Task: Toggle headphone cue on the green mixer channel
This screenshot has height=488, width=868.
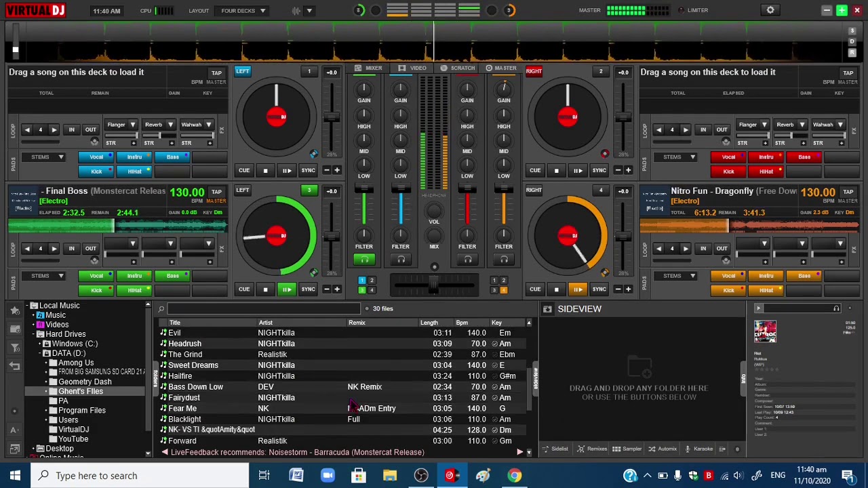Action: pos(364,259)
